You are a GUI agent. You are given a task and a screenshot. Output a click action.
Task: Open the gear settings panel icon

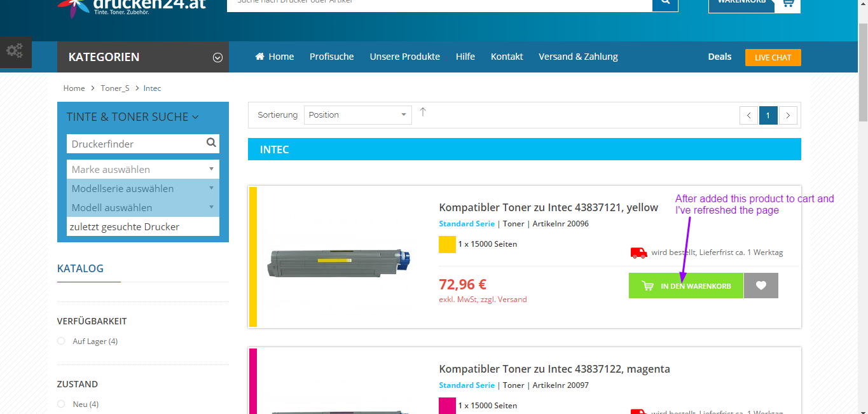pyautogui.click(x=15, y=51)
